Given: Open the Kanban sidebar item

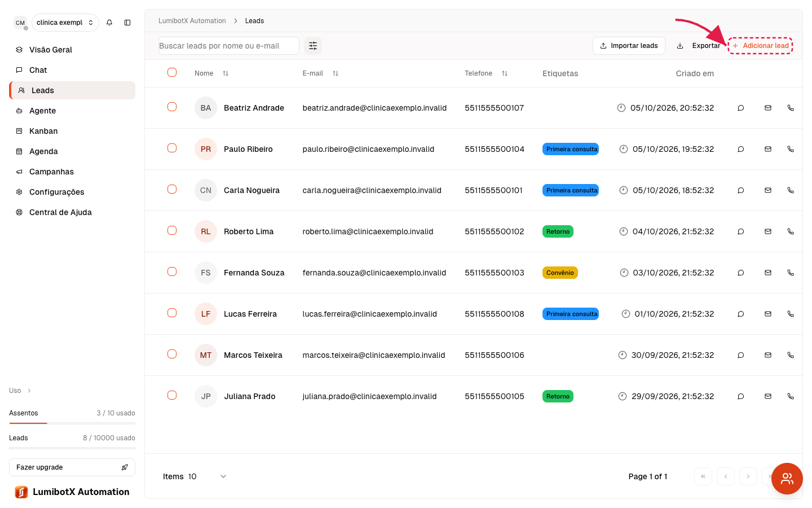Looking at the screenshot, I should point(72,131).
